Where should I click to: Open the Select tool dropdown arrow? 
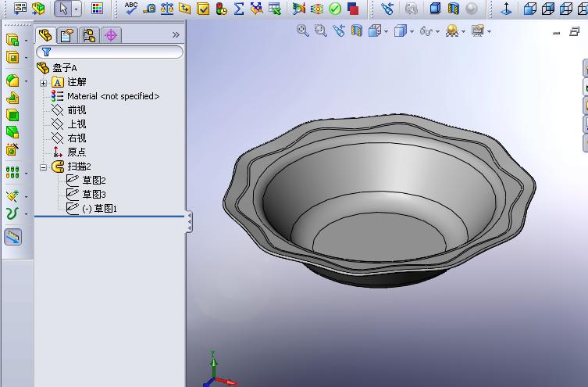[77, 9]
